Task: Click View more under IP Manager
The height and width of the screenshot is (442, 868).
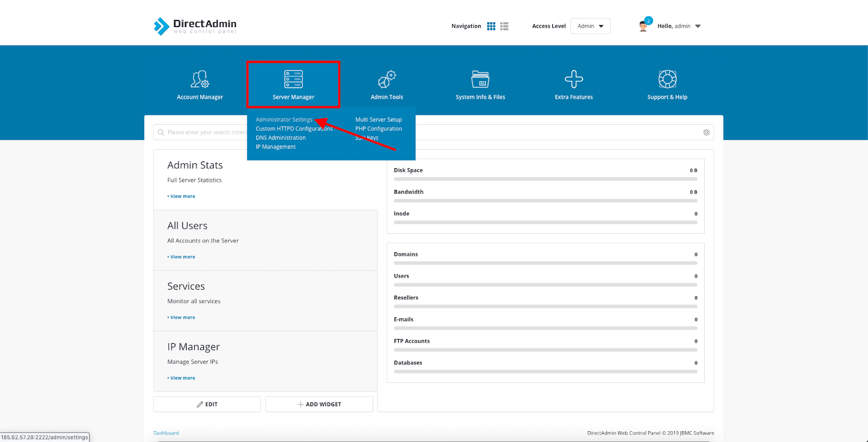Action: tap(182, 378)
